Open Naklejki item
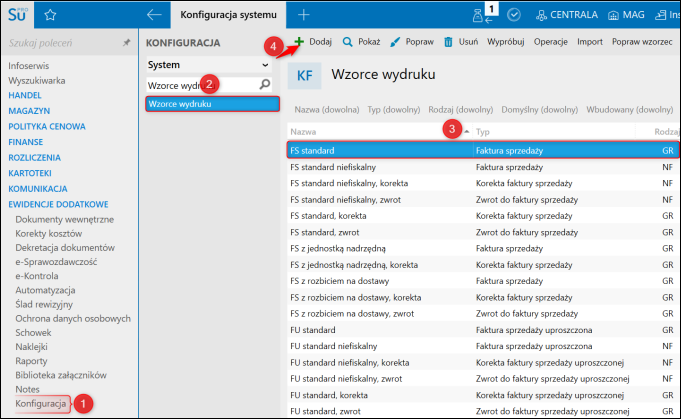 pyautogui.click(x=31, y=347)
